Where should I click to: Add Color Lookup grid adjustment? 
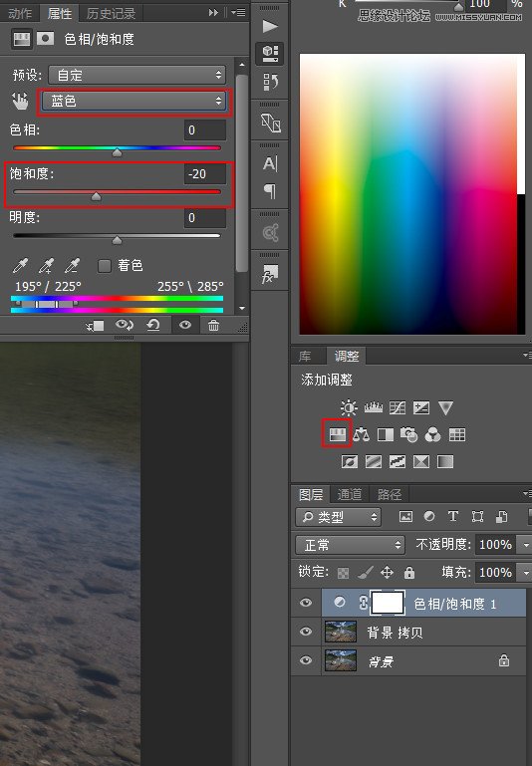[456, 434]
